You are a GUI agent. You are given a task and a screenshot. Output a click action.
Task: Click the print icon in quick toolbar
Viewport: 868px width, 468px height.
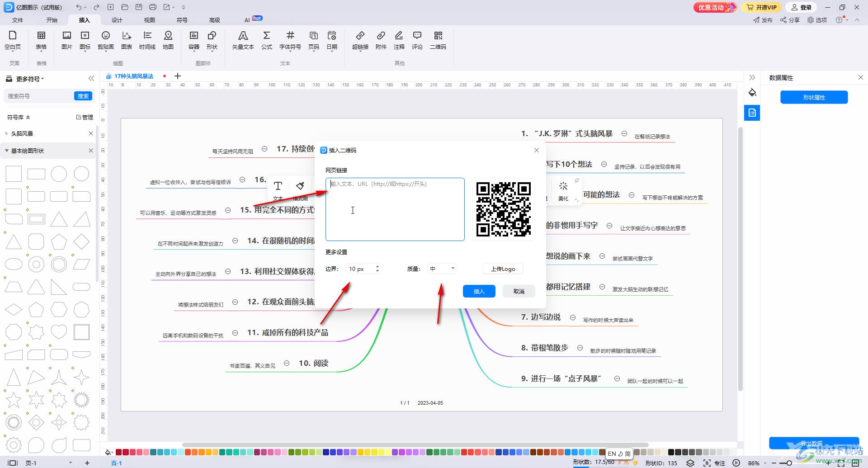[x=153, y=7]
